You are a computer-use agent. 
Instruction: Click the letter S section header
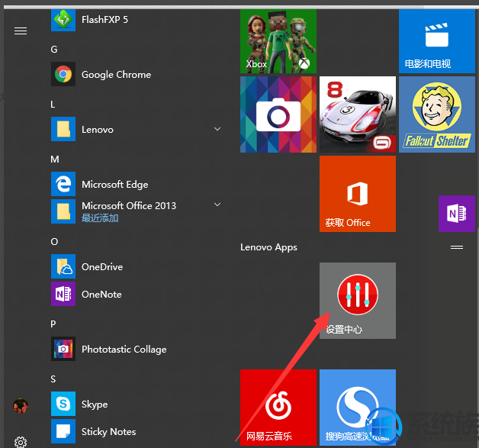[x=53, y=379]
